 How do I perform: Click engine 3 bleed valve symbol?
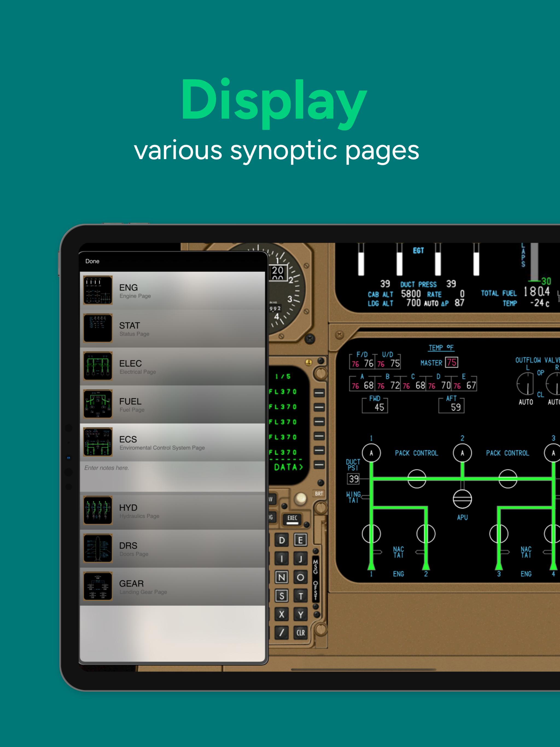tap(499, 534)
